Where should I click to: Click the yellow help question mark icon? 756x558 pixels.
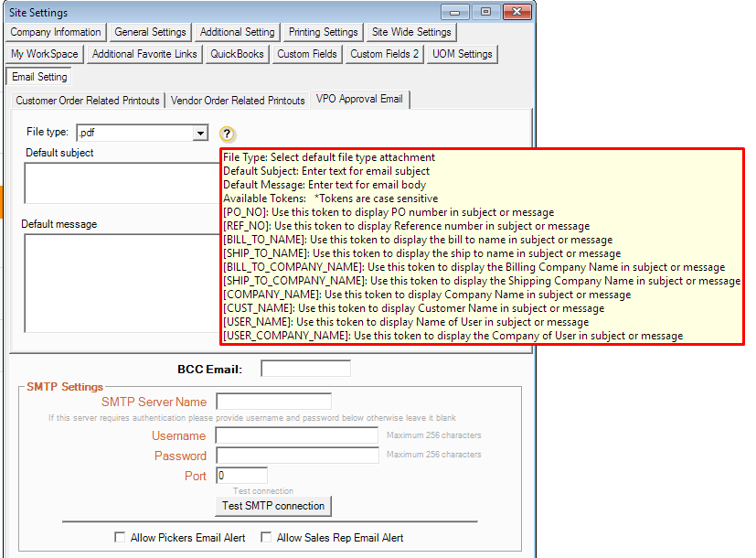[228, 134]
